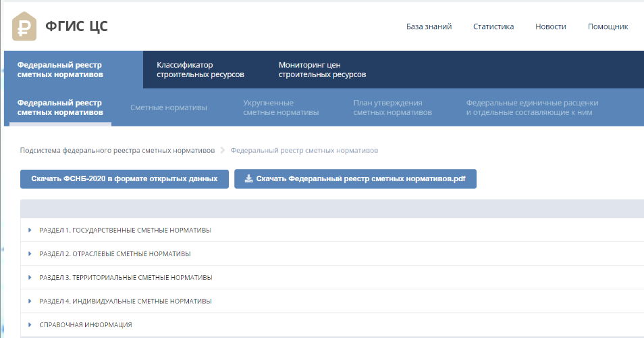Click the ФГИС ЦС site title text
Viewport: 644px width, 338px height.
click(76, 27)
